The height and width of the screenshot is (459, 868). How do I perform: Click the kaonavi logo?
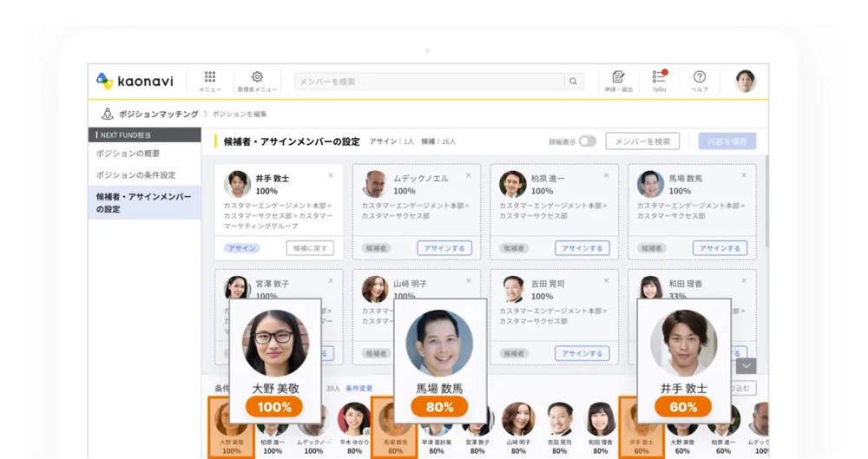pos(135,81)
